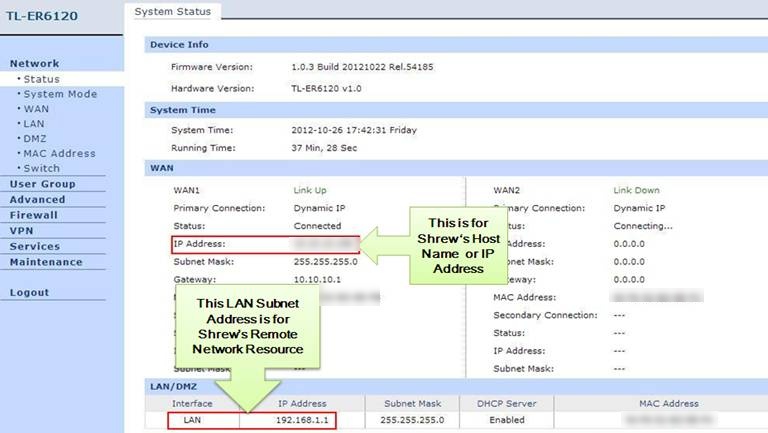Click the WAN2 Link Down status

pos(636,190)
